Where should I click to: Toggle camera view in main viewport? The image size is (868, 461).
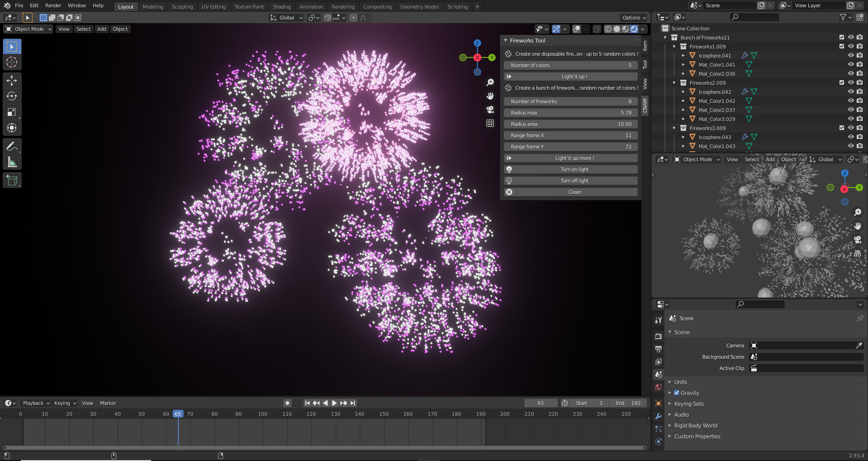click(490, 110)
